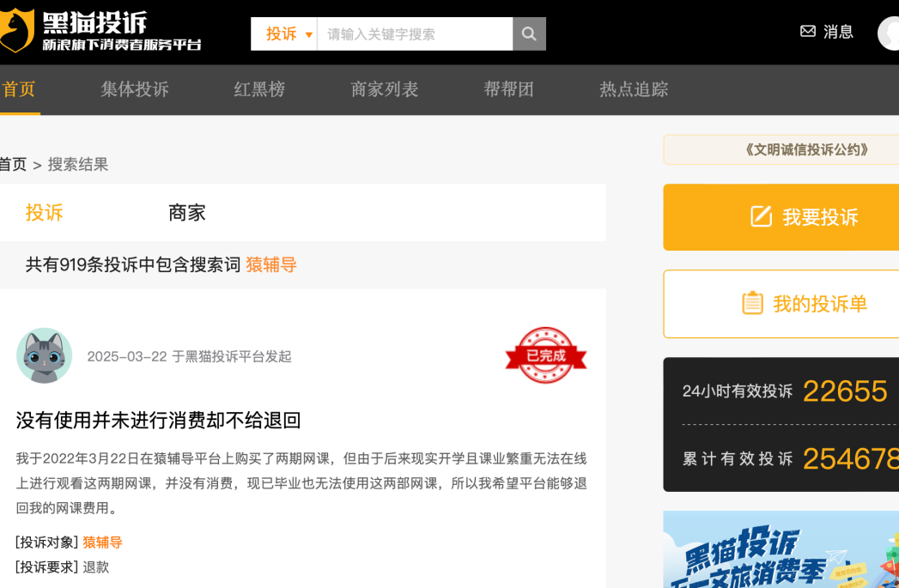Click the 《文明诚信投诉公约》 banner
This screenshot has height=588, width=899.
point(781,149)
